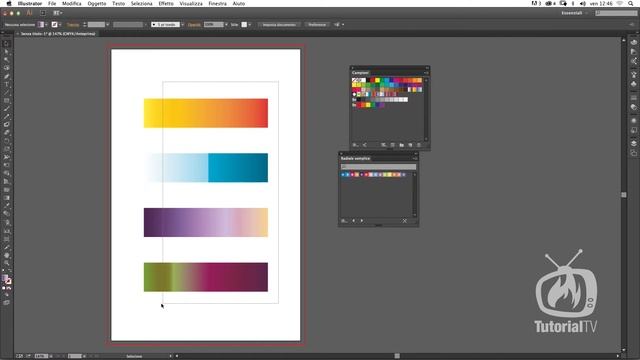The width and height of the screenshot is (640, 360).
Task: Activate the Fill box in the toolbox
Action: 5,278
